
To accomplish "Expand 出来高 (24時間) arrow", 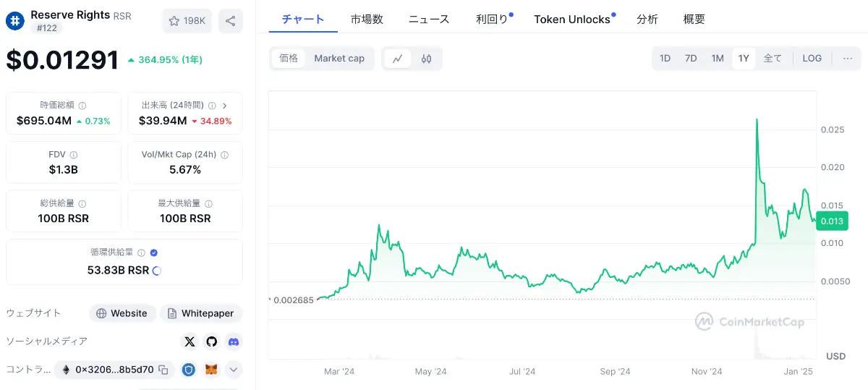I will click(224, 106).
